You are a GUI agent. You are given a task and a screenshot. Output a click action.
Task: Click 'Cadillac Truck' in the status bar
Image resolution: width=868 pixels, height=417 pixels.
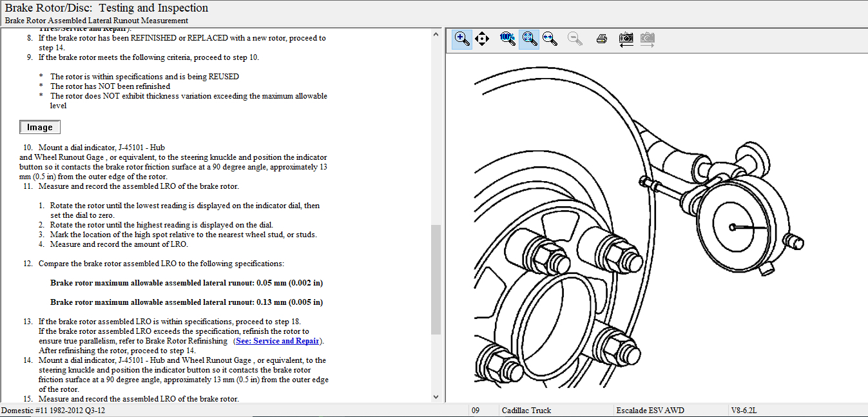526,411
